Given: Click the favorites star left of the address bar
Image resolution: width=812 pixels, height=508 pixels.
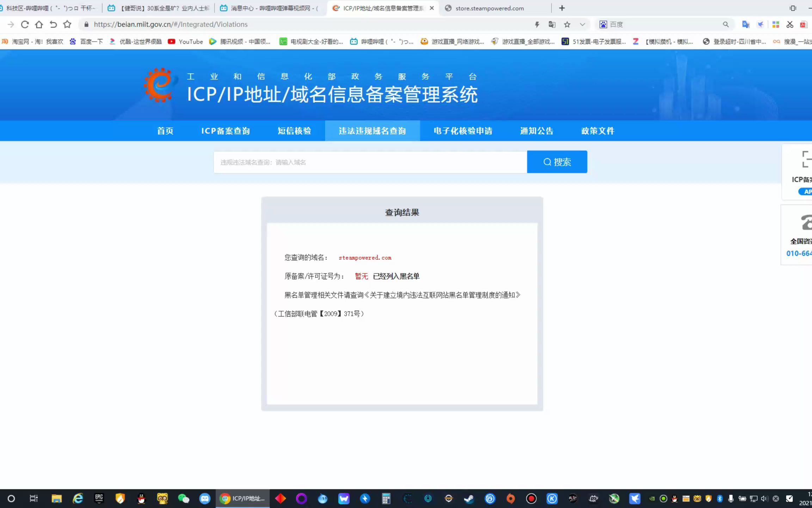Looking at the screenshot, I should tap(67, 24).
